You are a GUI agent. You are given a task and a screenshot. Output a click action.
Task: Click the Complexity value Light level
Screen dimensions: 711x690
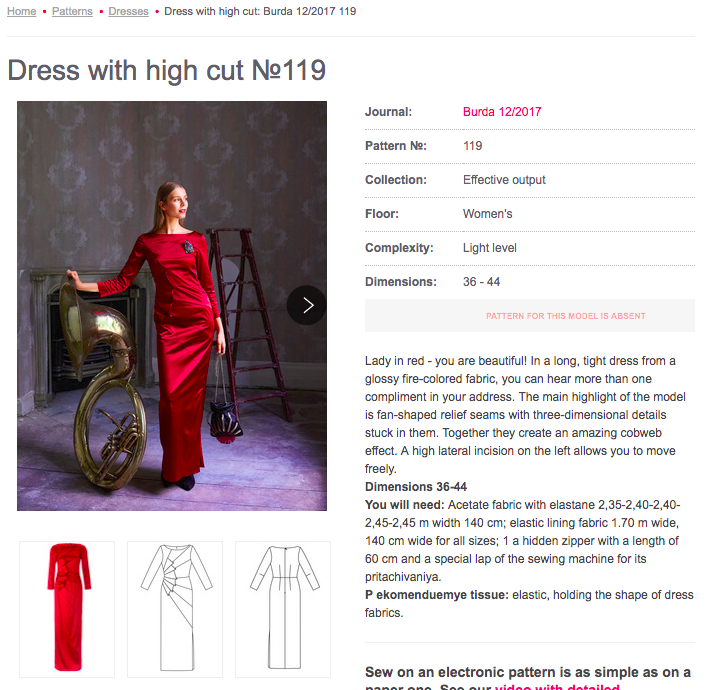pyautogui.click(x=490, y=248)
